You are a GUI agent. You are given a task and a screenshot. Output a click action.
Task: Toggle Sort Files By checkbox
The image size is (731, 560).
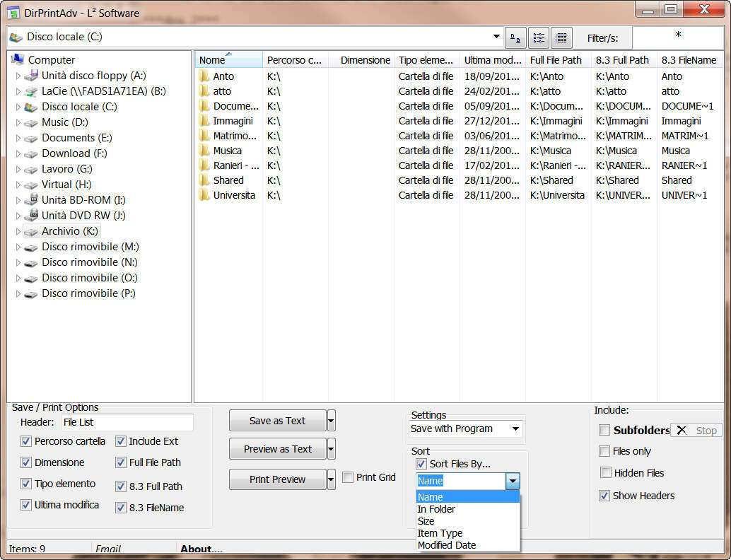(x=421, y=464)
